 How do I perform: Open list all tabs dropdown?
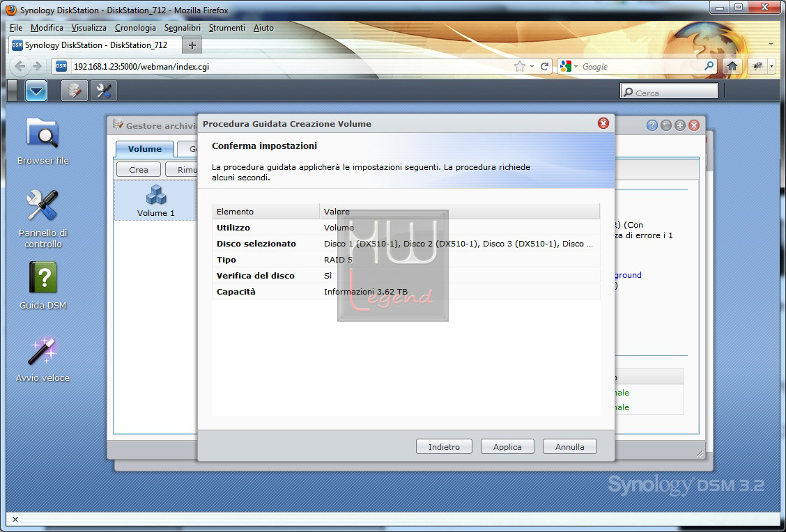tap(771, 44)
